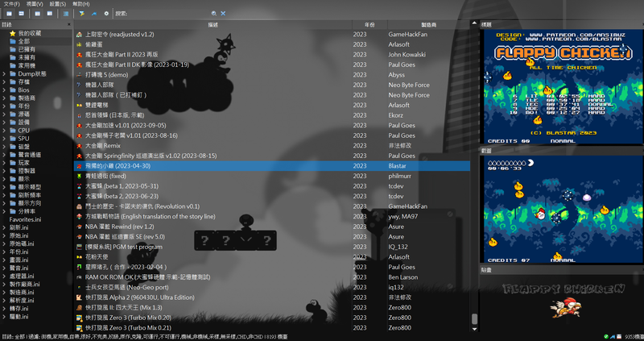Expand the CPU tree node
Image resolution: width=644 pixels, height=341 pixels.
[4, 131]
